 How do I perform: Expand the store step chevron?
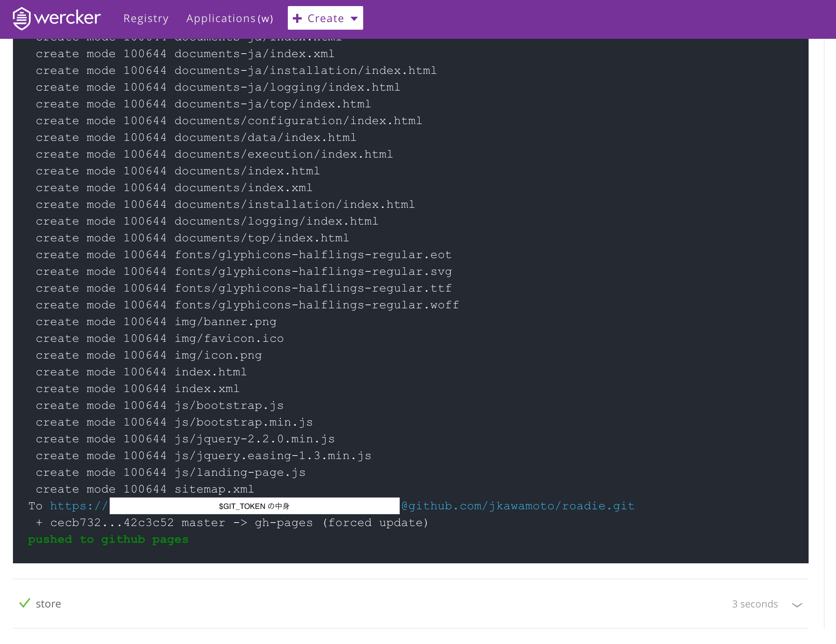click(x=797, y=604)
